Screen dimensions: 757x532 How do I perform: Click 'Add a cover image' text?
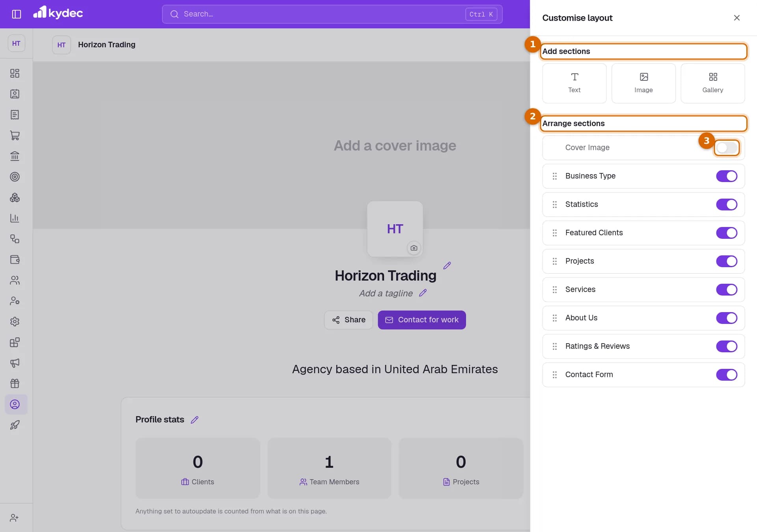[x=395, y=146]
